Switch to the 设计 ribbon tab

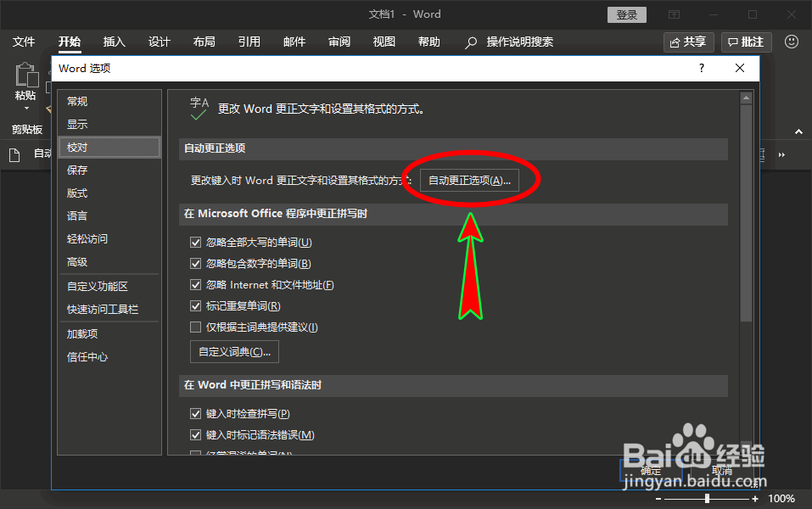[x=159, y=42]
